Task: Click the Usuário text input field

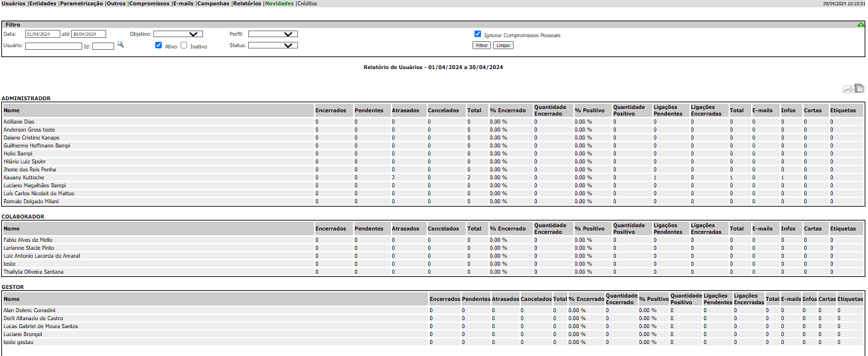Action: 54,46
